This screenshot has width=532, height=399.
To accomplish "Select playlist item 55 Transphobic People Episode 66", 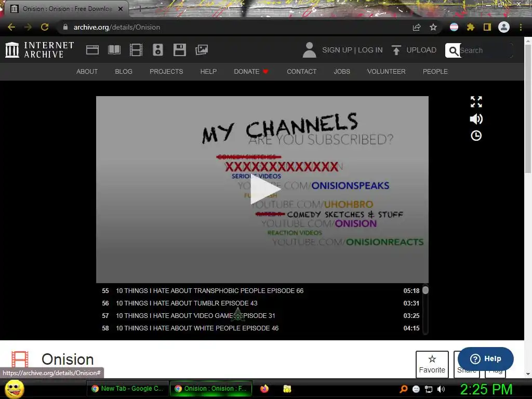I will [261, 291].
